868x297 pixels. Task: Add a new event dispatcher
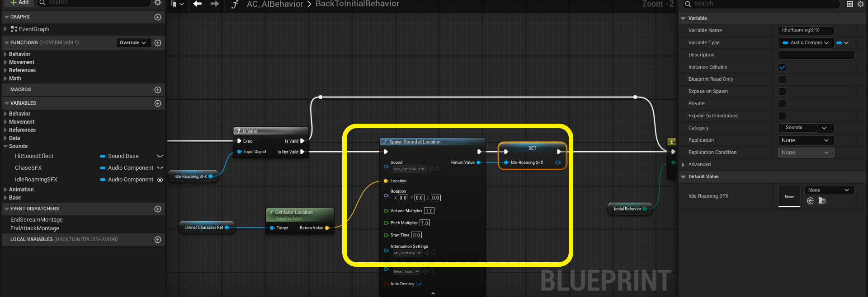pyautogui.click(x=158, y=209)
